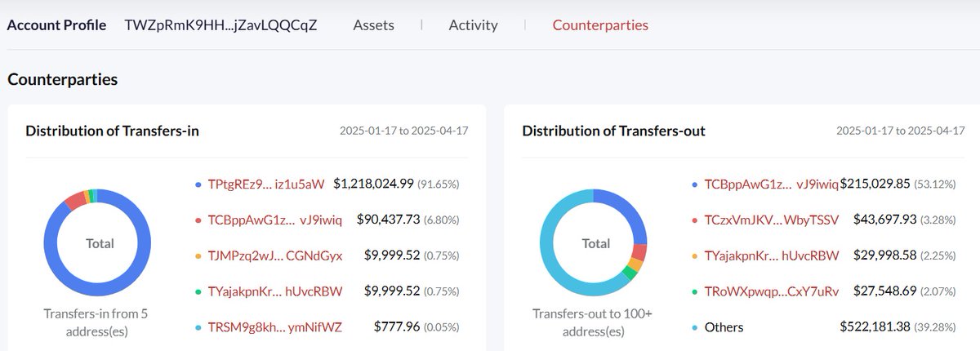Click the $90,437.73 amount

[x=390, y=220]
